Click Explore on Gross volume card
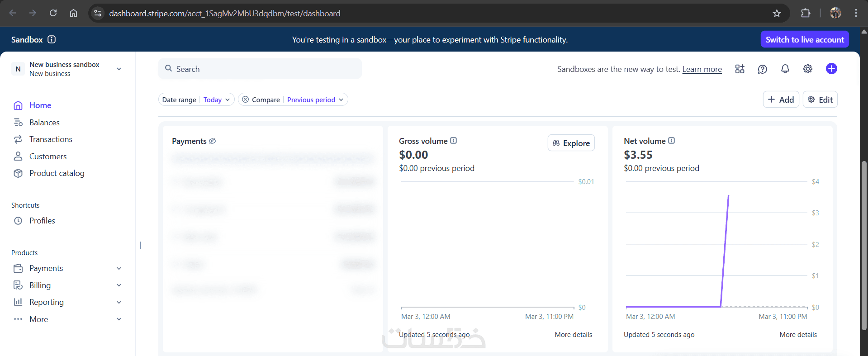The image size is (868, 356). click(x=571, y=143)
